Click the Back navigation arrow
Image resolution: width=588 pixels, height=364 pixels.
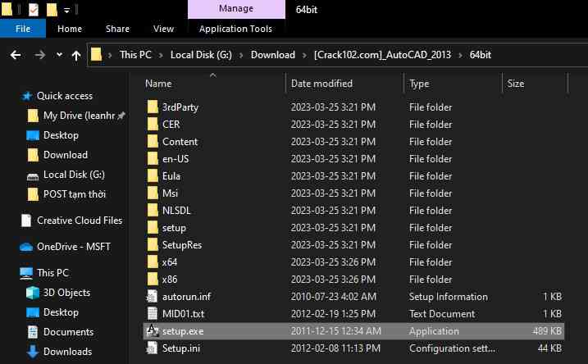[16, 56]
